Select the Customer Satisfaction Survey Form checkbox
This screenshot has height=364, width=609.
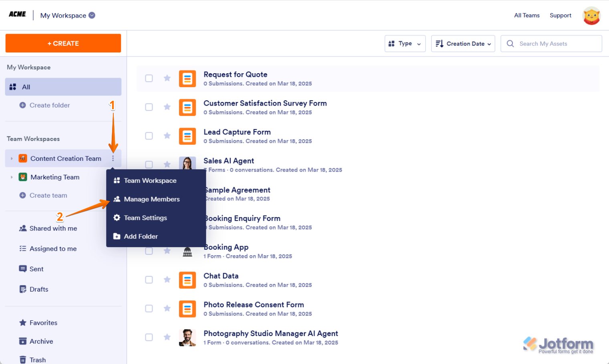click(x=149, y=107)
